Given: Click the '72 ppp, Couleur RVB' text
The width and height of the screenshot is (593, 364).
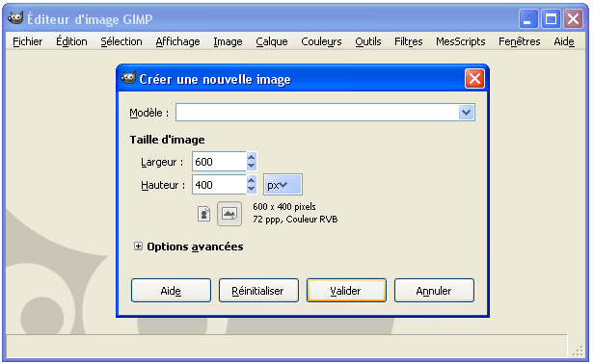Looking at the screenshot, I should coord(295,220).
